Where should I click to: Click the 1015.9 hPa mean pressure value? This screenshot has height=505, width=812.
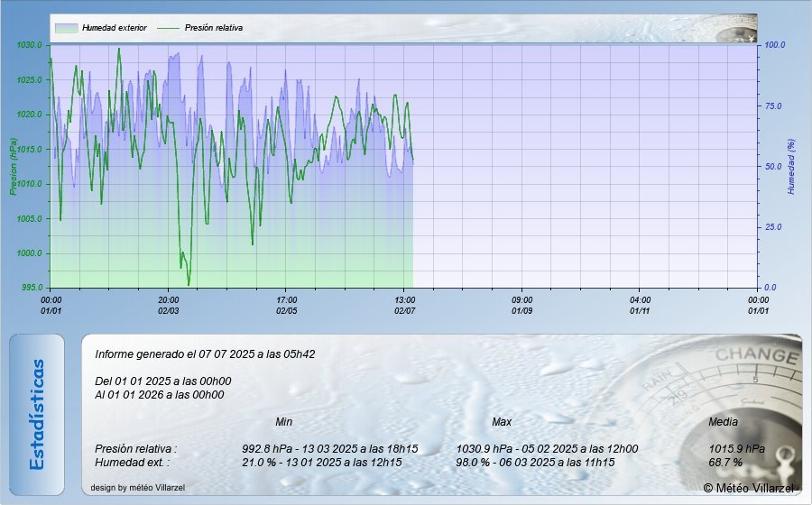(737, 448)
